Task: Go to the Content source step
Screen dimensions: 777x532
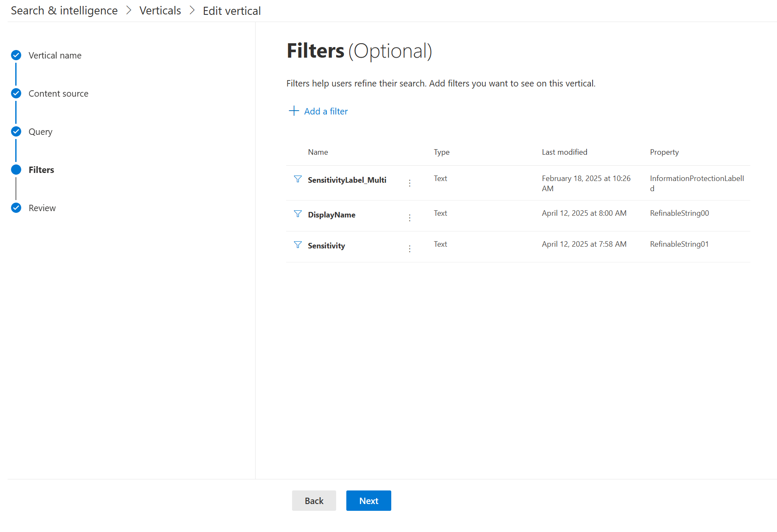Action: (58, 94)
